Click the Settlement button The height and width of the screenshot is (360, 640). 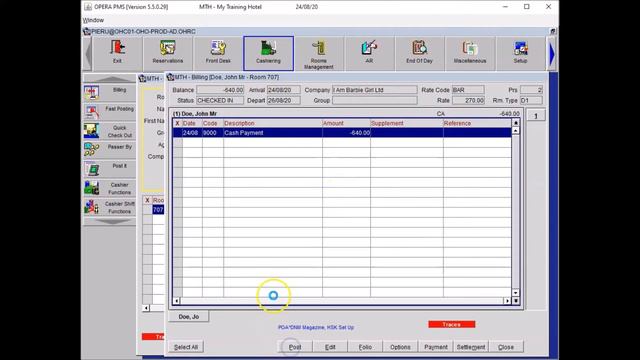pos(471,347)
